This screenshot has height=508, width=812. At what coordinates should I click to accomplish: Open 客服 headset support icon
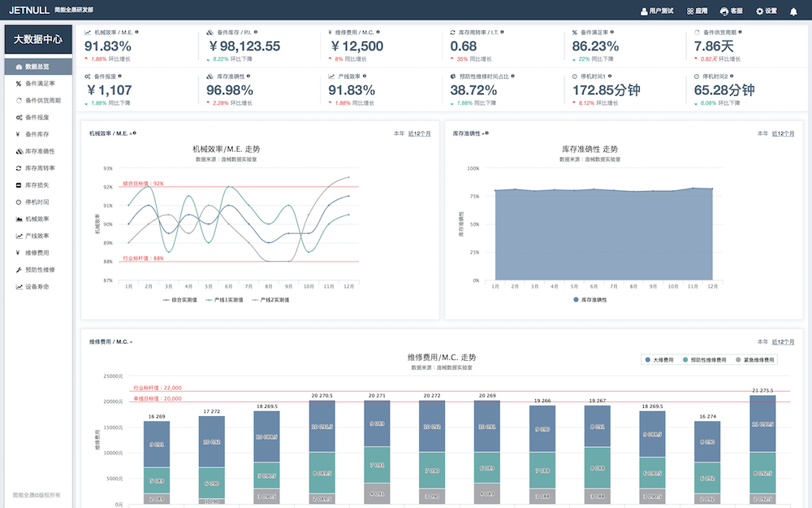[x=723, y=11]
